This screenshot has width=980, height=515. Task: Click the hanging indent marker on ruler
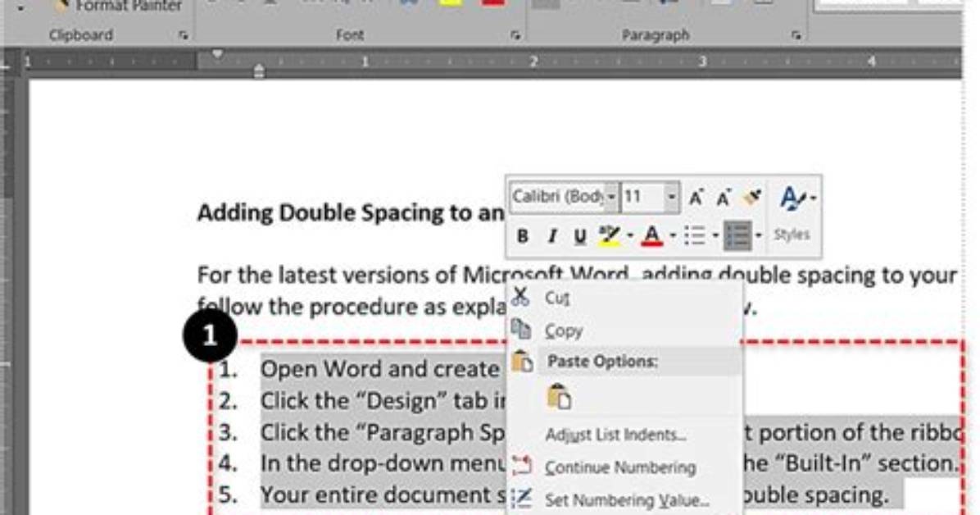click(x=260, y=69)
